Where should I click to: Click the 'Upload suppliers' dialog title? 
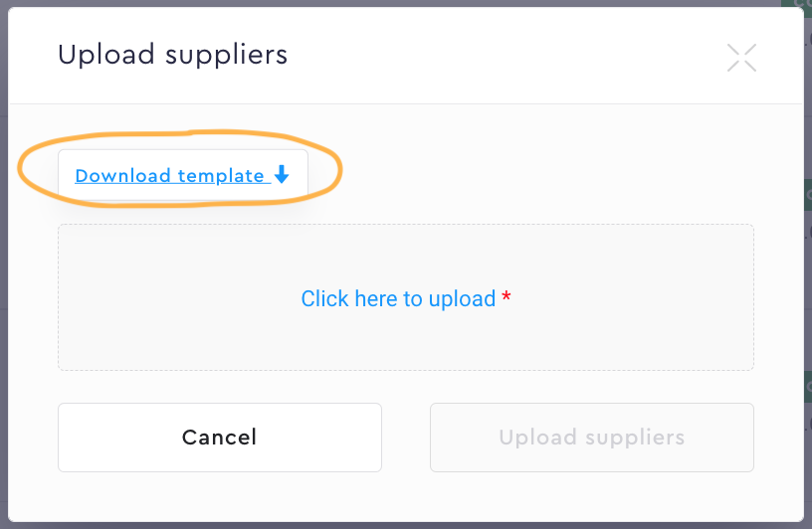point(172,55)
